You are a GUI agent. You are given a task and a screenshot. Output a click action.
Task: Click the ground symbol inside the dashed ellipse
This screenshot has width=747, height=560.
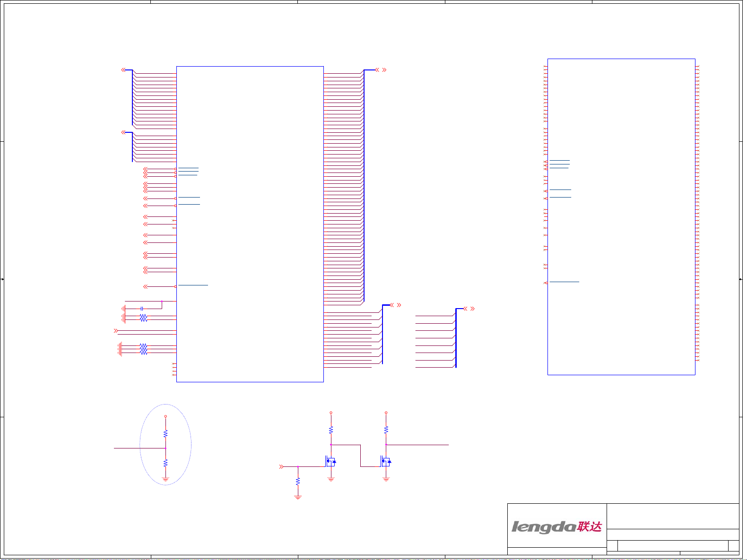(165, 479)
